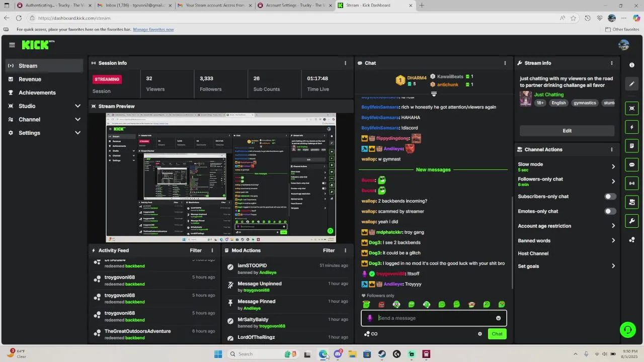The width and height of the screenshot is (644, 362).
Task: Click the channel points icon on right rail
Action: (x=632, y=240)
